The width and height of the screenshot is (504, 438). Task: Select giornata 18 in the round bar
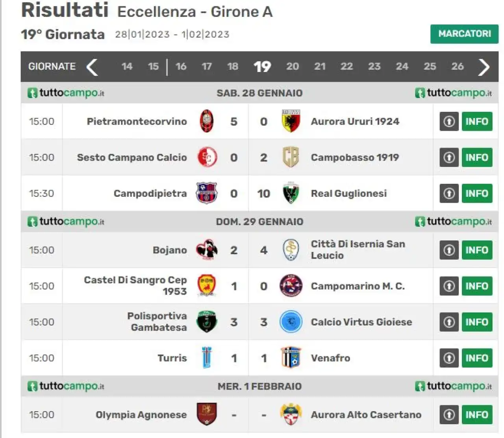[x=233, y=66]
